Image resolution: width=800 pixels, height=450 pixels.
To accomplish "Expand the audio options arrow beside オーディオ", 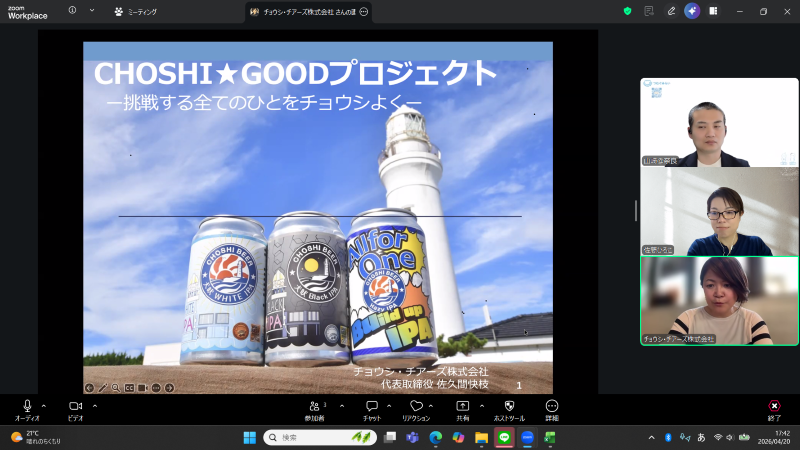I will click(43, 406).
